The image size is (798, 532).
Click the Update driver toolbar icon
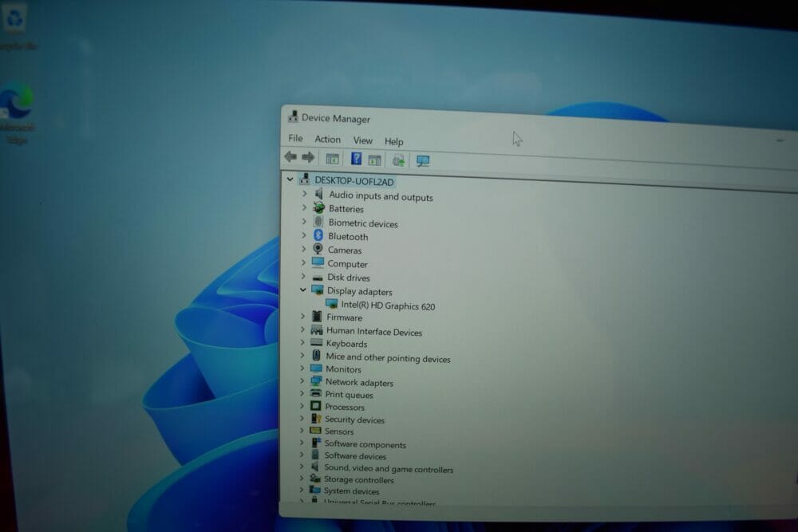click(398, 161)
